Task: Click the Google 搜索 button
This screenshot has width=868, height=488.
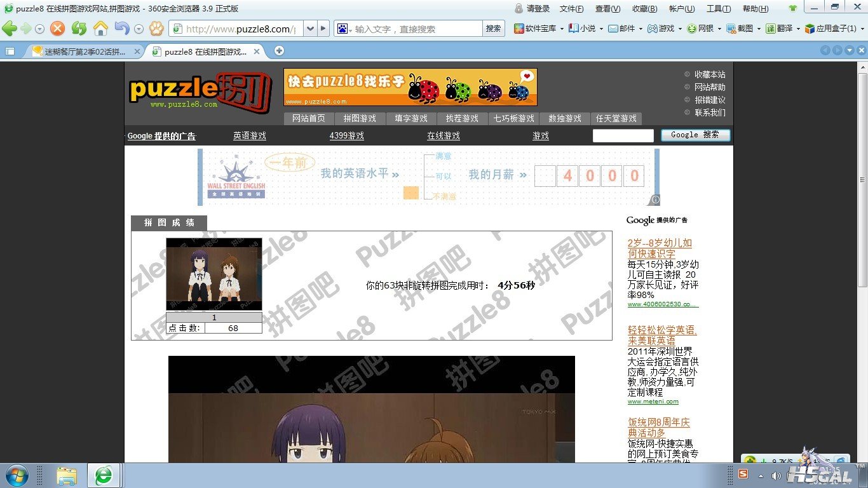Action: pos(696,135)
